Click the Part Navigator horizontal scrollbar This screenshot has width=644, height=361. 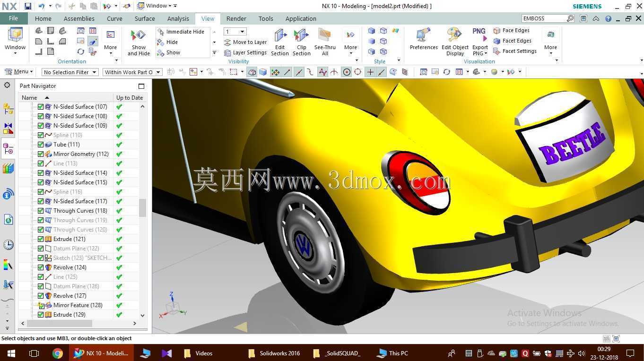[59, 324]
